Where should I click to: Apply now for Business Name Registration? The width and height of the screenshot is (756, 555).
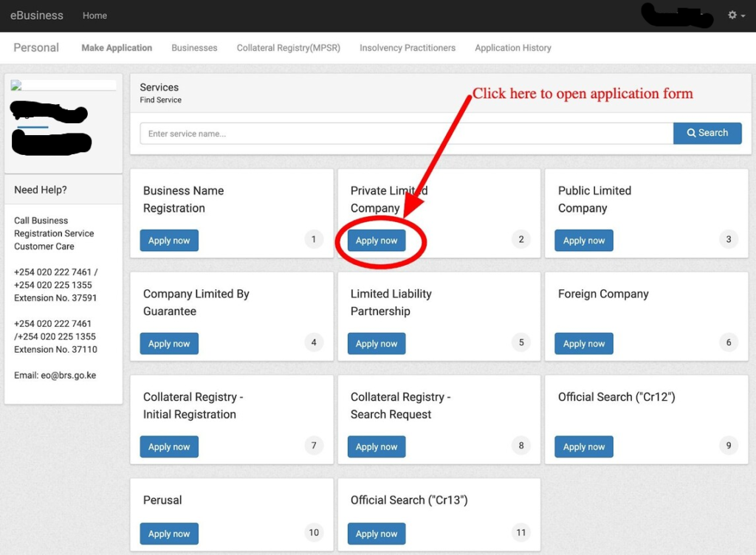click(169, 241)
